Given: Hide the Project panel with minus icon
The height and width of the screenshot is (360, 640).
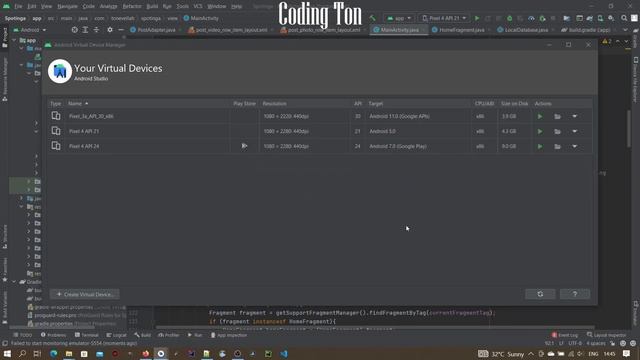Looking at the screenshot, I should tap(121, 30).
